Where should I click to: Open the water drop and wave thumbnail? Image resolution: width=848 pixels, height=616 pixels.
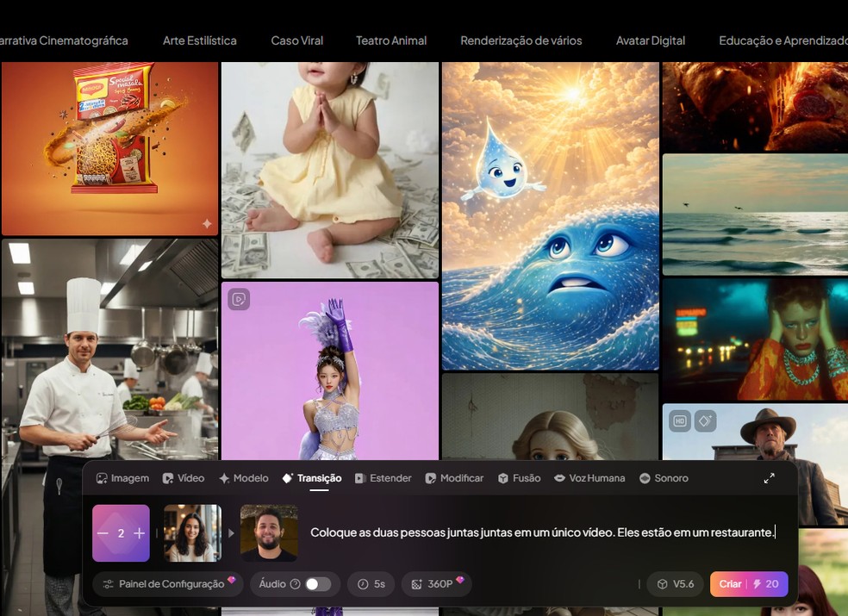551,215
